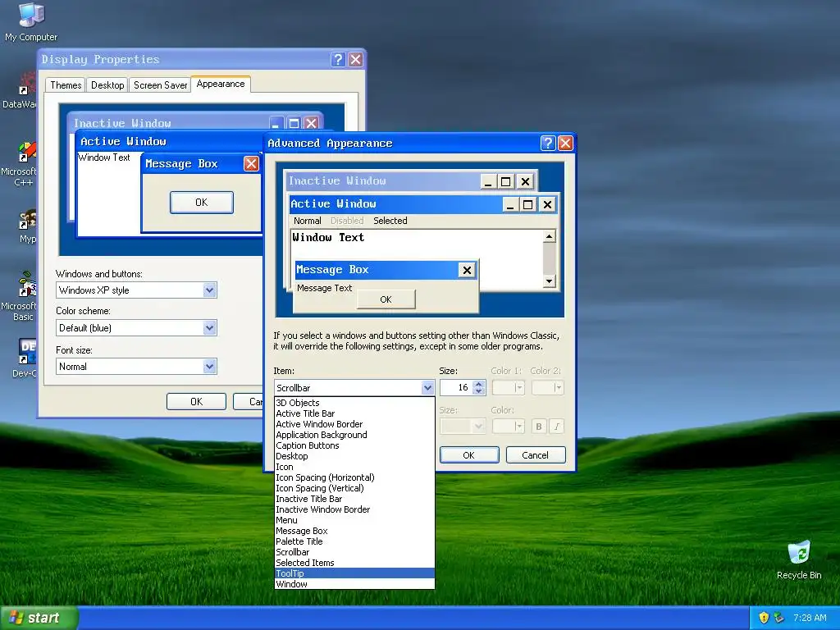This screenshot has height=630, width=840.
Task: Switch to the Screen Saver tab
Action: [160, 85]
